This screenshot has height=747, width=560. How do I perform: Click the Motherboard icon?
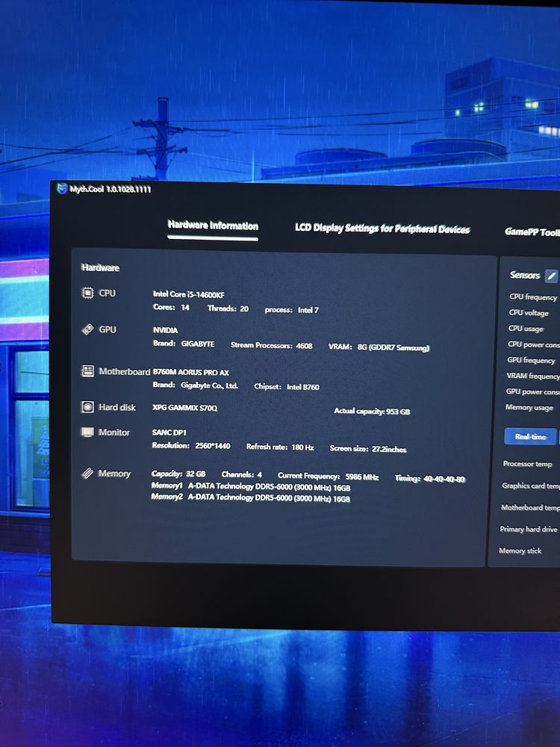click(x=87, y=371)
